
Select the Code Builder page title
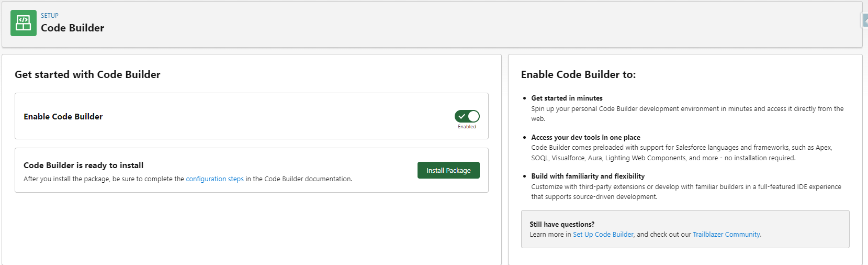72,28
